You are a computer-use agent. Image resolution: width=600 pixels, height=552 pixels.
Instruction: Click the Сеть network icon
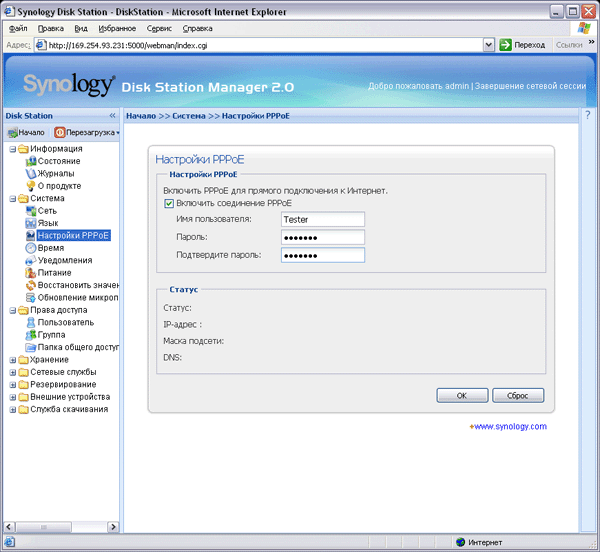tap(31, 211)
